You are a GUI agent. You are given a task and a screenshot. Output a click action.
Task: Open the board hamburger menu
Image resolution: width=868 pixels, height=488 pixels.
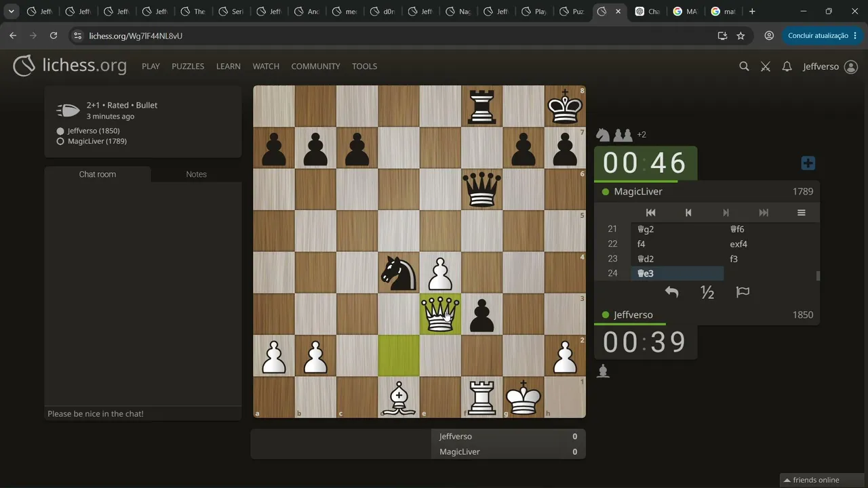pos(801,213)
